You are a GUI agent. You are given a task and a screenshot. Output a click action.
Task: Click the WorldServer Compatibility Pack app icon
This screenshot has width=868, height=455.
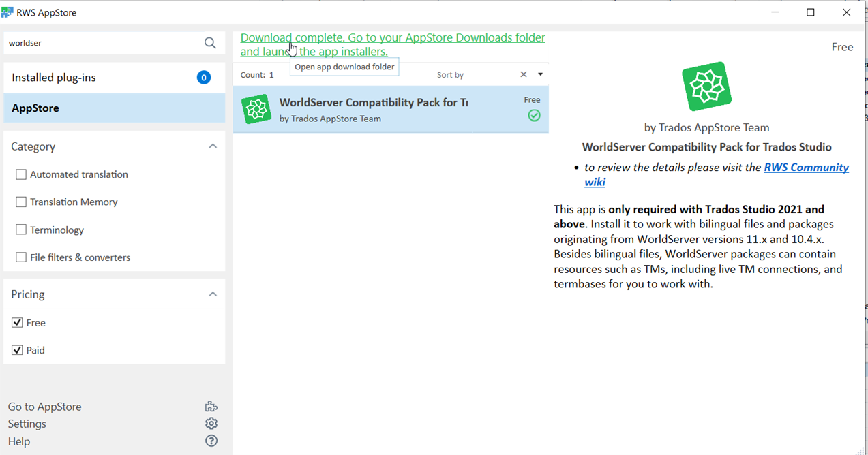(256, 109)
